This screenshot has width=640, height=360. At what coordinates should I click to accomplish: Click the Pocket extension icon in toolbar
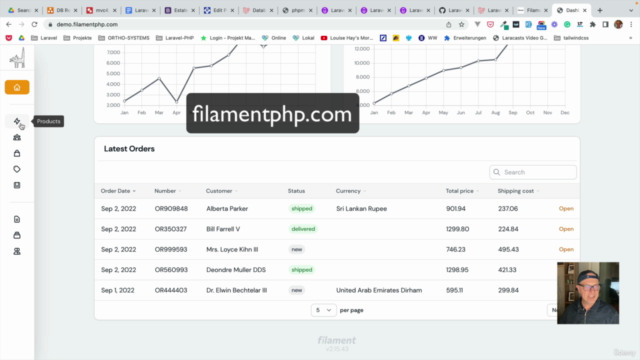(x=490, y=24)
